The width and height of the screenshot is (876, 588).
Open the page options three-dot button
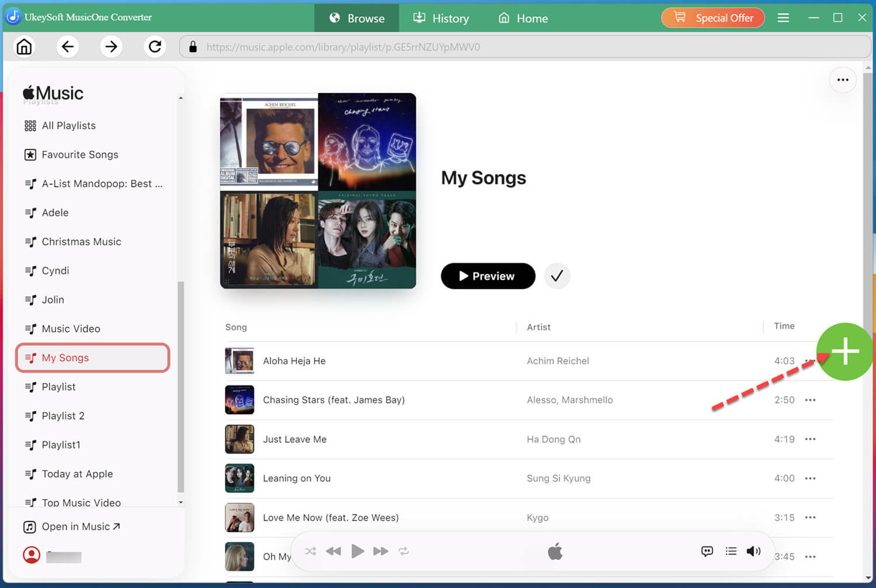click(843, 80)
